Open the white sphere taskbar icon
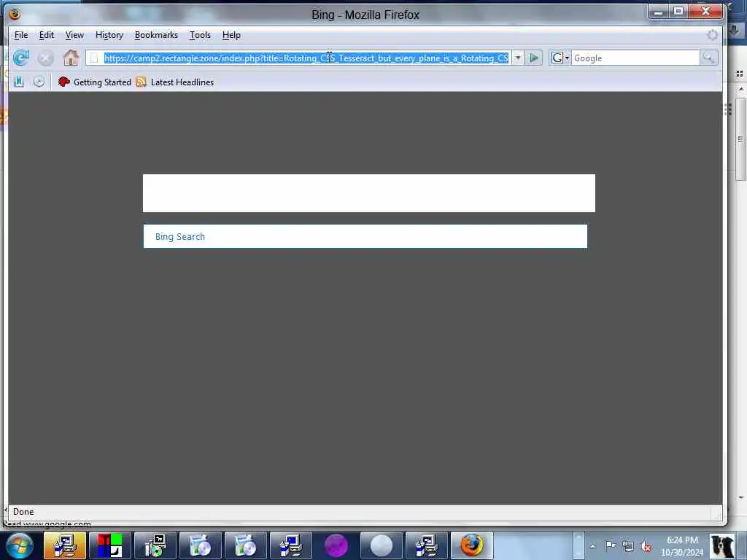 coord(381,545)
